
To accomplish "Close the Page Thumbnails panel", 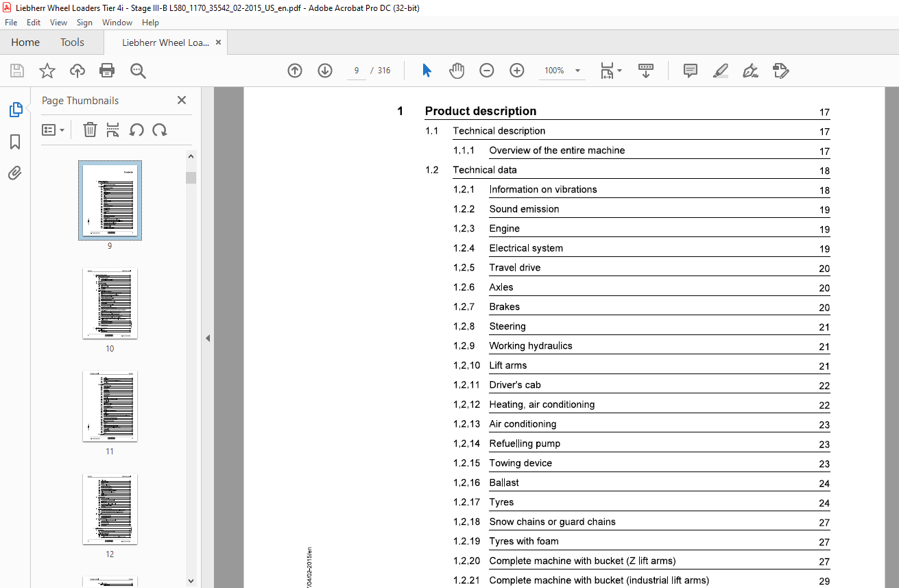I will (x=182, y=100).
